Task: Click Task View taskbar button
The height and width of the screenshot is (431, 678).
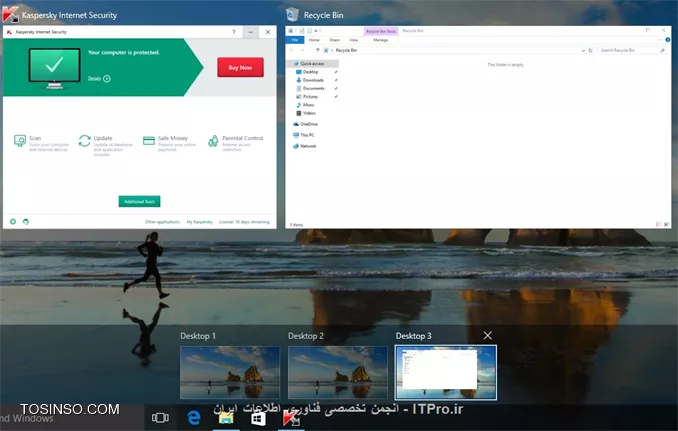Action: tap(160, 418)
